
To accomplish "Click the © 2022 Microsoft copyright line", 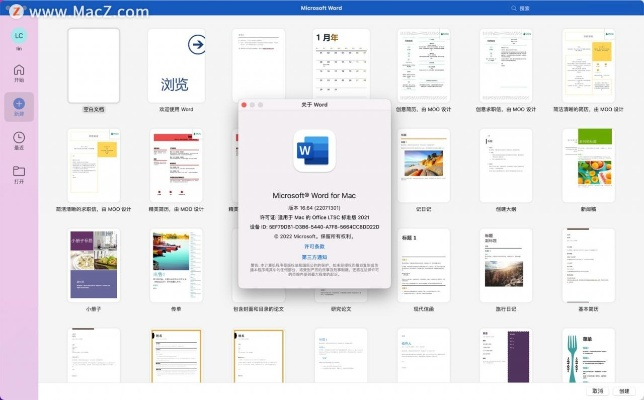I will (314, 237).
